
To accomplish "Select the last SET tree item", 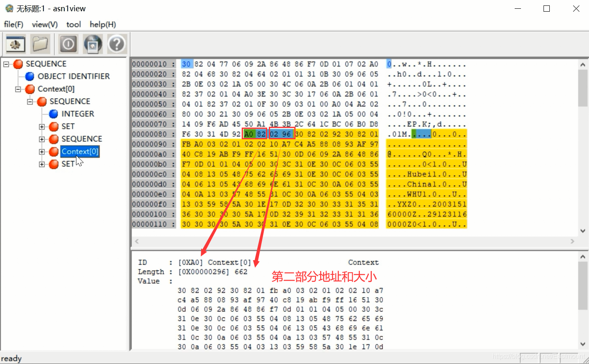I will [68, 164].
